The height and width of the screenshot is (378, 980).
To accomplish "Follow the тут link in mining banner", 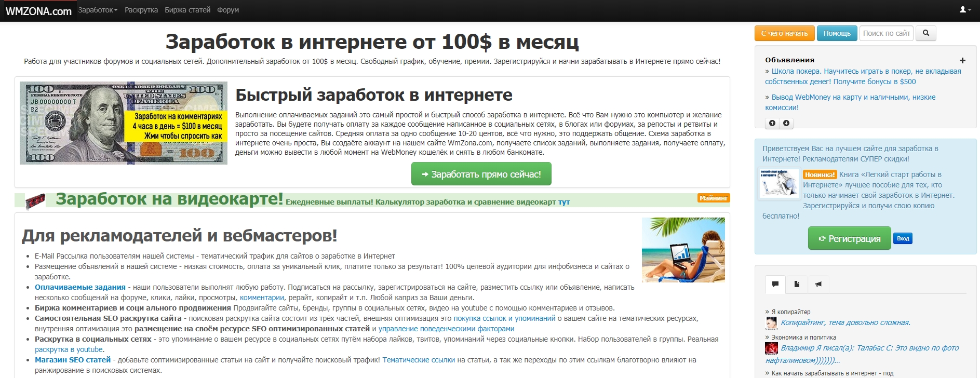I will point(564,202).
